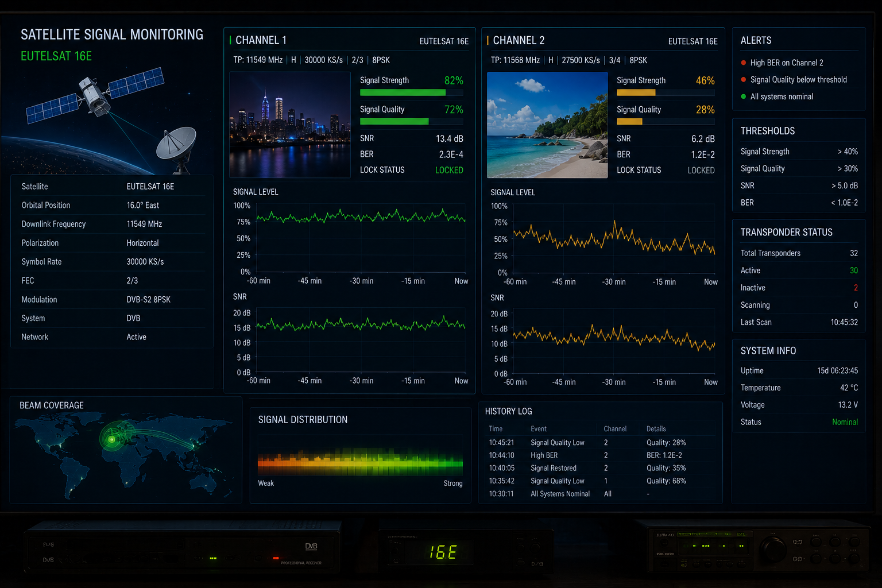Click the SNR threshold > 5.0 dB
Image resolution: width=882 pixels, height=588 pixels.
click(845, 185)
